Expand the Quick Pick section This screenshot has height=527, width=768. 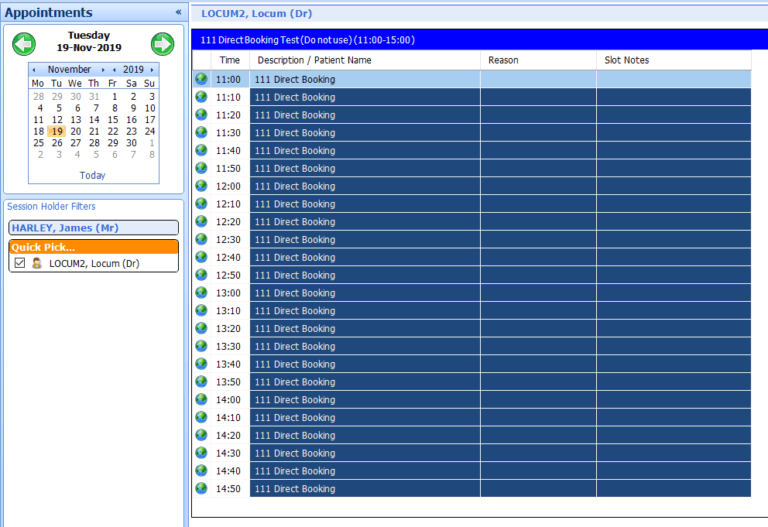pyautogui.click(x=93, y=247)
